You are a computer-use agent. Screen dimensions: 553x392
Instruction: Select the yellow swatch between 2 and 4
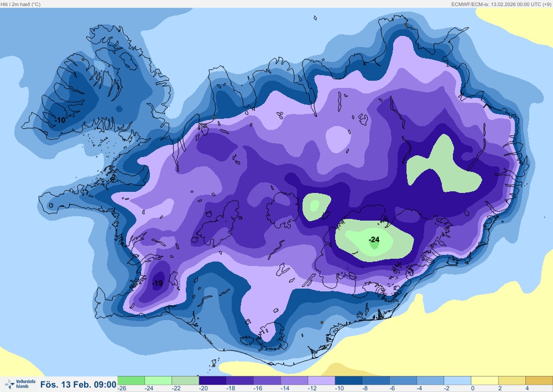(x=512, y=380)
